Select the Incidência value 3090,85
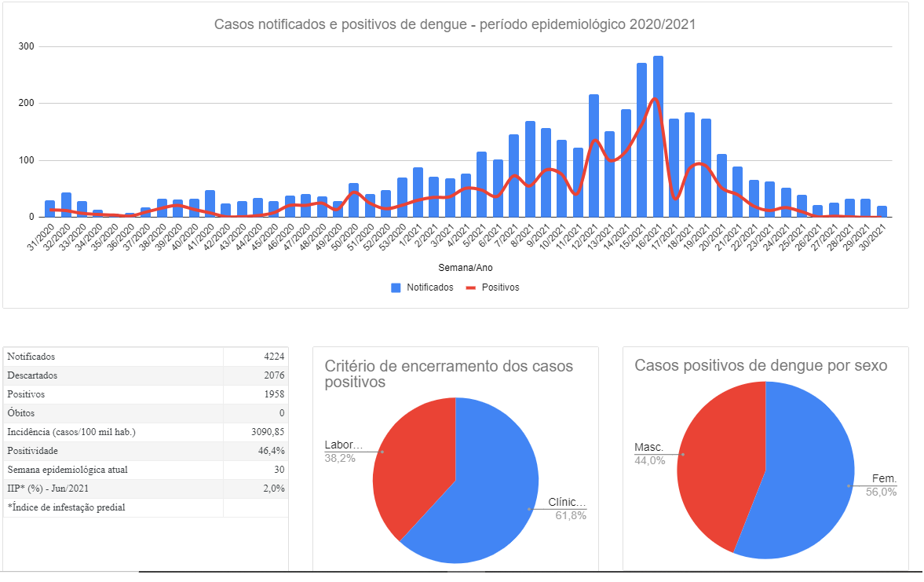This screenshot has width=924, height=582. pos(265,432)
